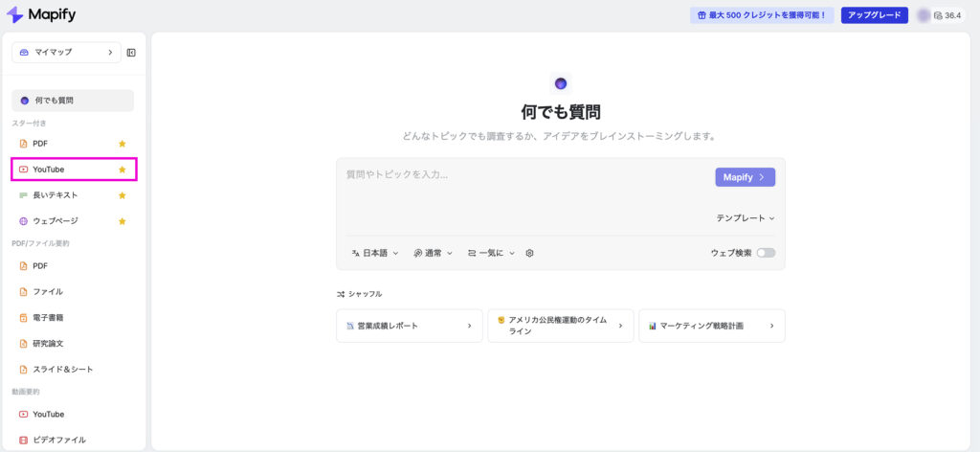Unstar the starred PDF item
This screenshot has width=980, height=452.
[122, 144]
